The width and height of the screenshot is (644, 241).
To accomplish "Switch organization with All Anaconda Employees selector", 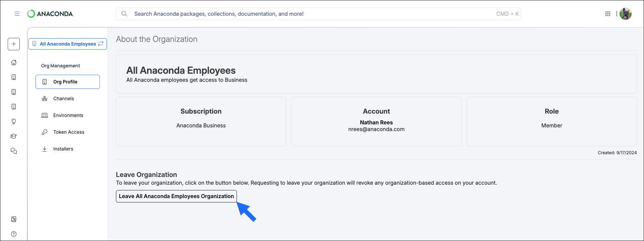I will (68, 44).
